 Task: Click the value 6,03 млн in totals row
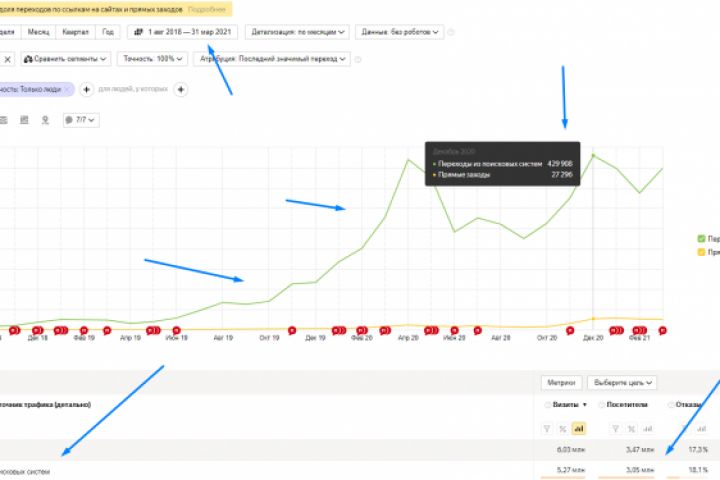click(571, 449)
